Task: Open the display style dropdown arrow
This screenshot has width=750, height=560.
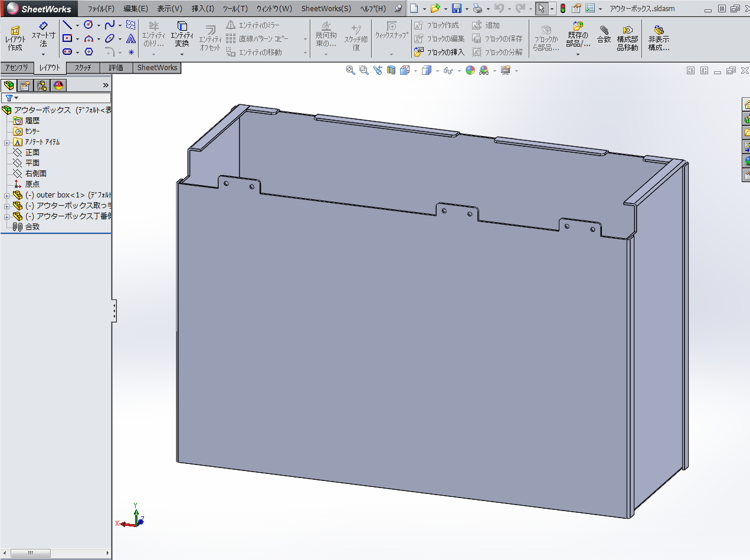Action: [x=437, y=71]
